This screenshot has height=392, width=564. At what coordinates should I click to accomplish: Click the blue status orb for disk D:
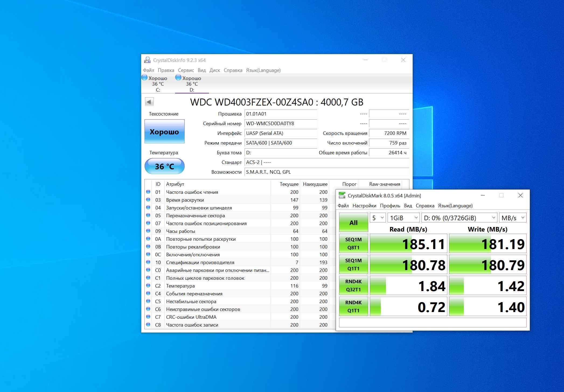point(178,78)
